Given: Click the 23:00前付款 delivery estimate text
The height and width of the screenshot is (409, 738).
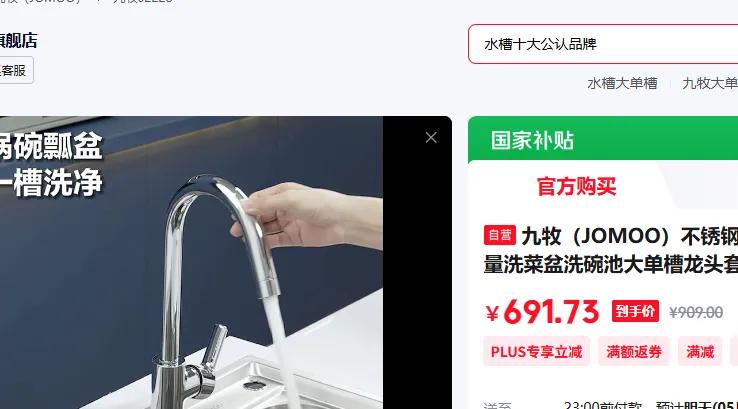Looking at the screenshot, I should (603, 405).
